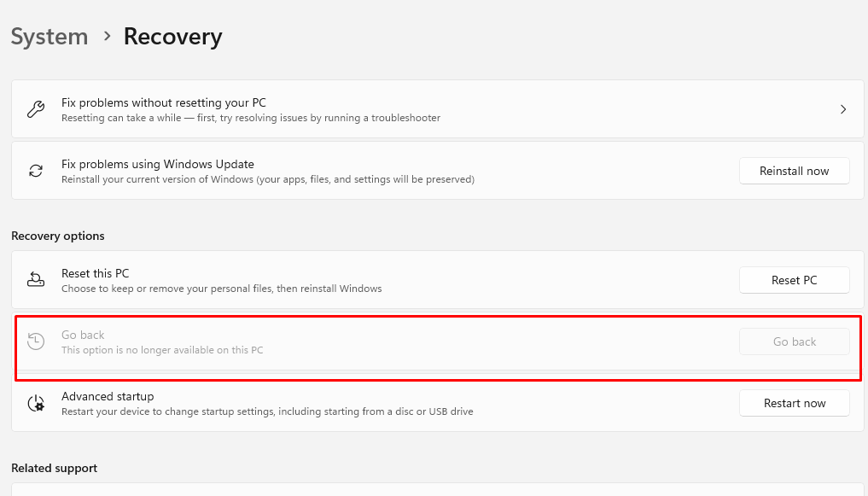Click the Windows Update refresh arrows icon

(x=36, y=171)
